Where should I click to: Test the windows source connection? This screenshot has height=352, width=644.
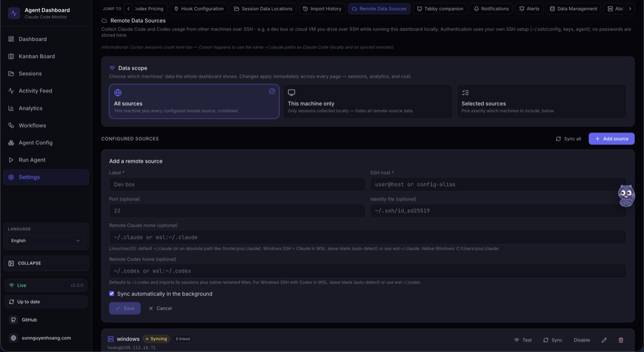coord(523,340)
